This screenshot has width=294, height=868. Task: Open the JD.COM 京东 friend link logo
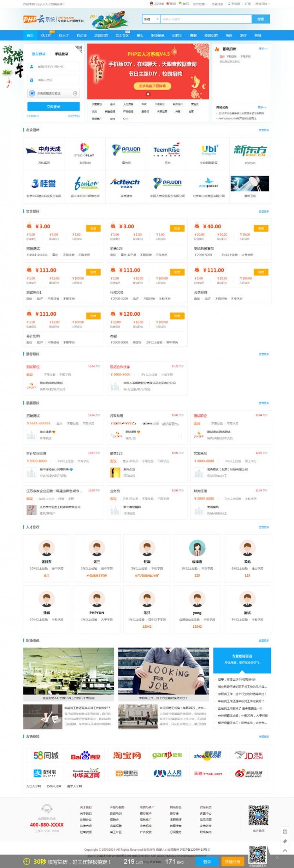[249, 755]
